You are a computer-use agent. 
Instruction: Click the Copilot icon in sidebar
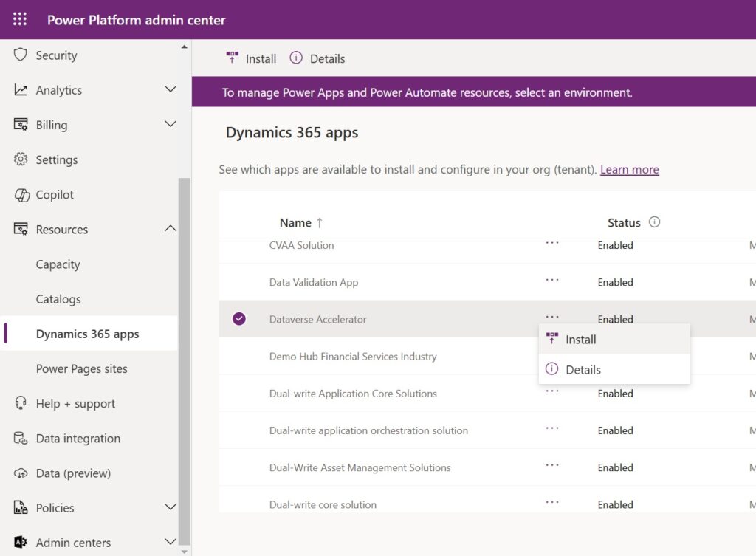coord(21,195)
